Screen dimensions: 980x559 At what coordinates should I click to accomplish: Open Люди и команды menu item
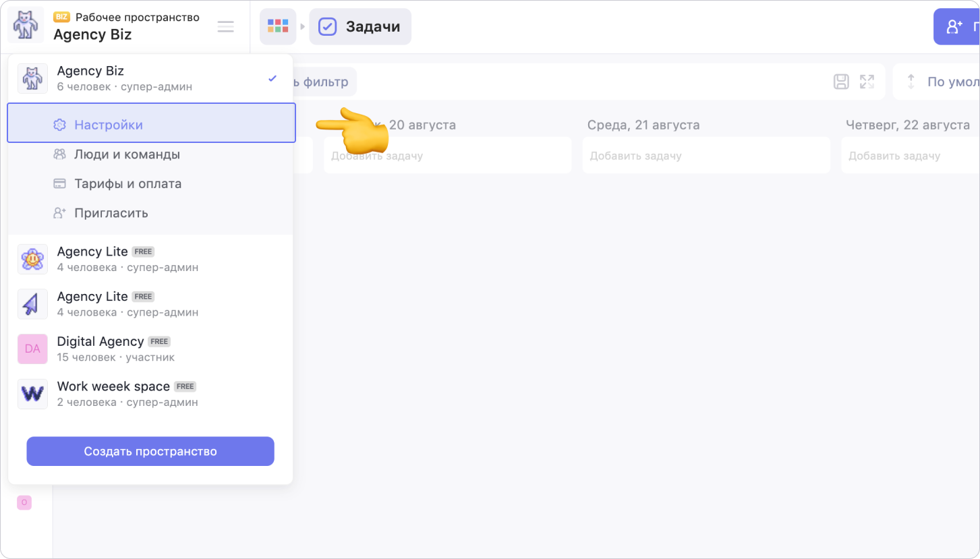point(127,154)
